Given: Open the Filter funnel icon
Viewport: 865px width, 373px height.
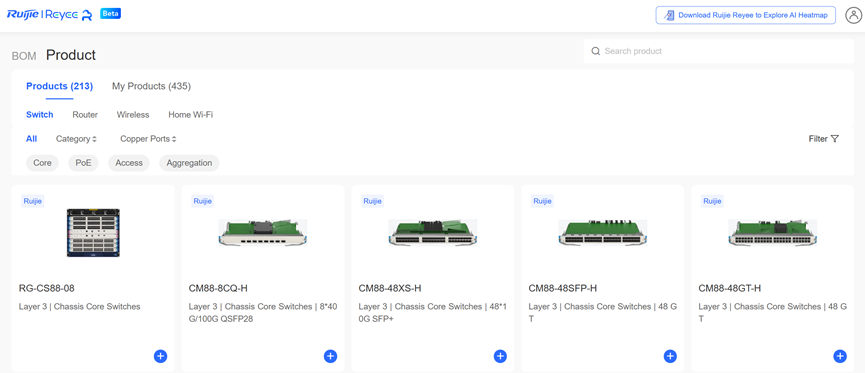Looking at the screenshot, I should click(x=835, y=139).
